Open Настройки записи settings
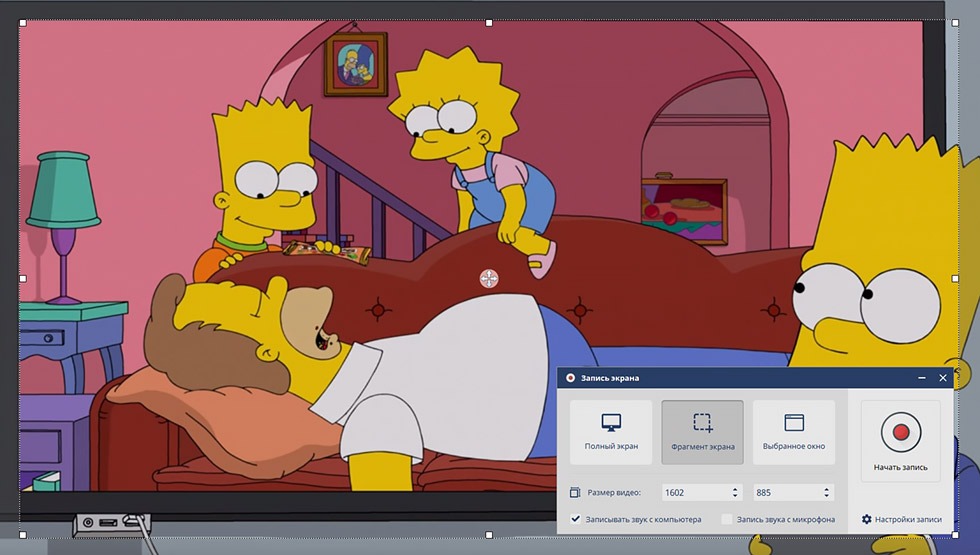 coord(902,519)
